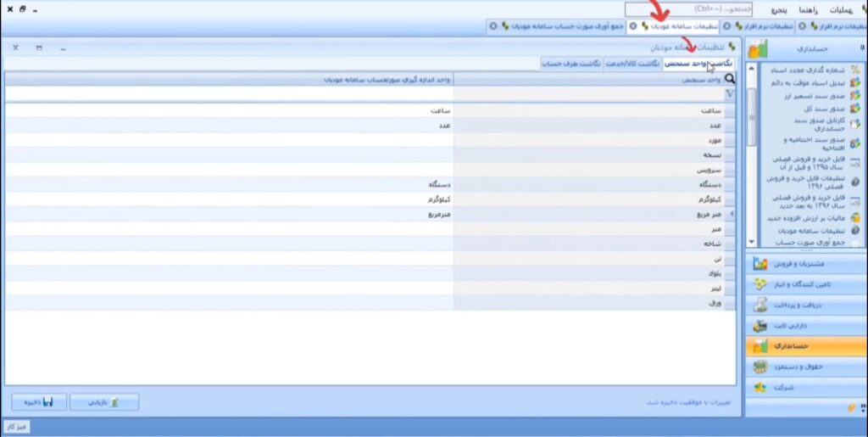Click row indicator arrow beside متر مربع
The height and width of the screenshot is (437, 868).
(731, 214)
